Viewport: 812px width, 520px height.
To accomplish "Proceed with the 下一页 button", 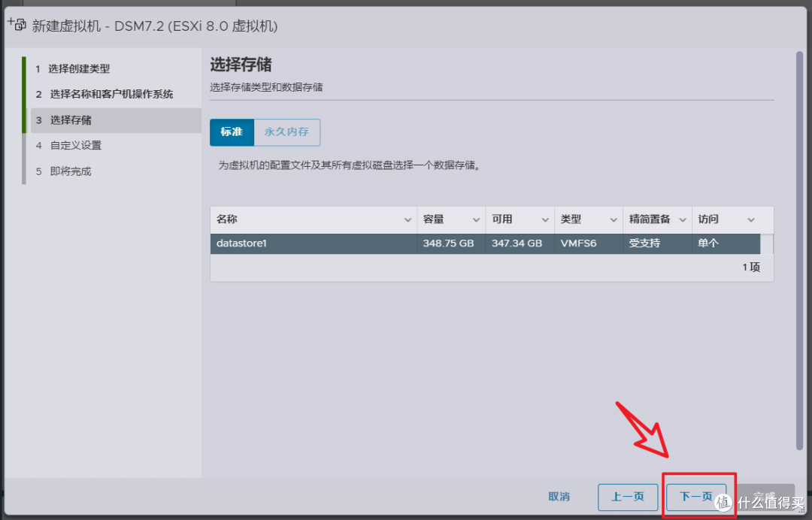I will [x=696, y=497].
